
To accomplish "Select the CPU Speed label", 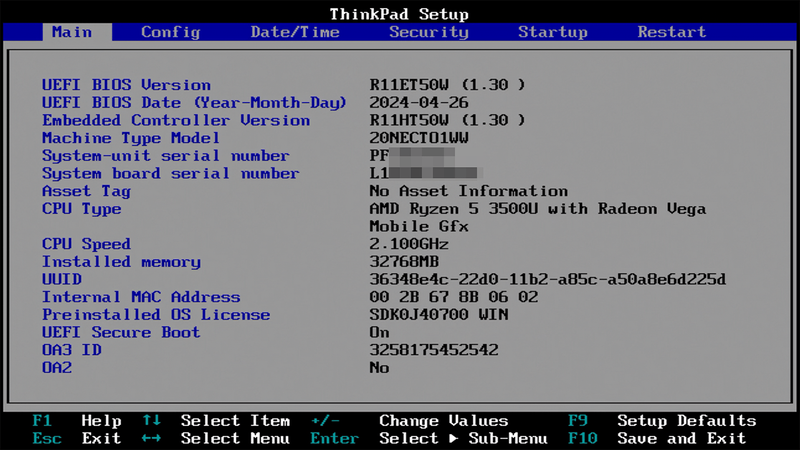I will (x=86, y=244).
